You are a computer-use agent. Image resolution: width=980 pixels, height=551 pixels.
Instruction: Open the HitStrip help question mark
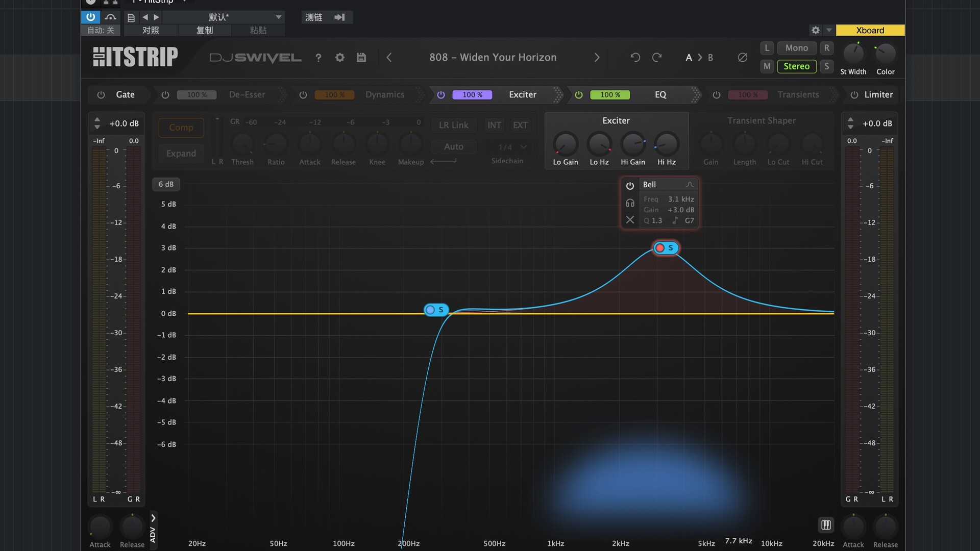click(x=318, y=58)
